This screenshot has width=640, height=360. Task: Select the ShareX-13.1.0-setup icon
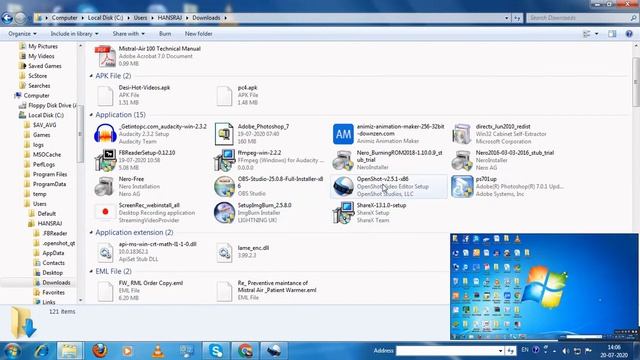click(343, 213)
